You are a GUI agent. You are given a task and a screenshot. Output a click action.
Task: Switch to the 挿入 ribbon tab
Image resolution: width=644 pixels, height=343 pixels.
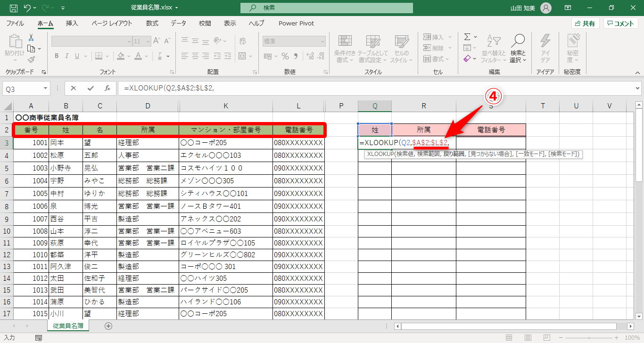[x=72, y=24]
